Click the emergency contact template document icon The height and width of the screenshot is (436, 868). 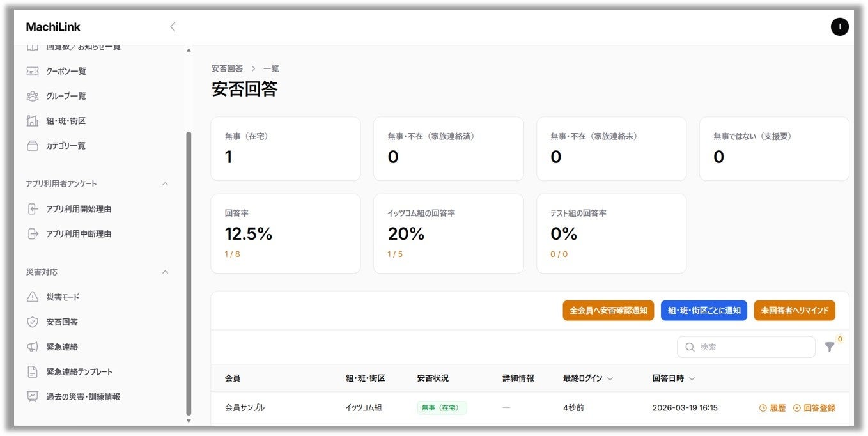click(33, 372)
